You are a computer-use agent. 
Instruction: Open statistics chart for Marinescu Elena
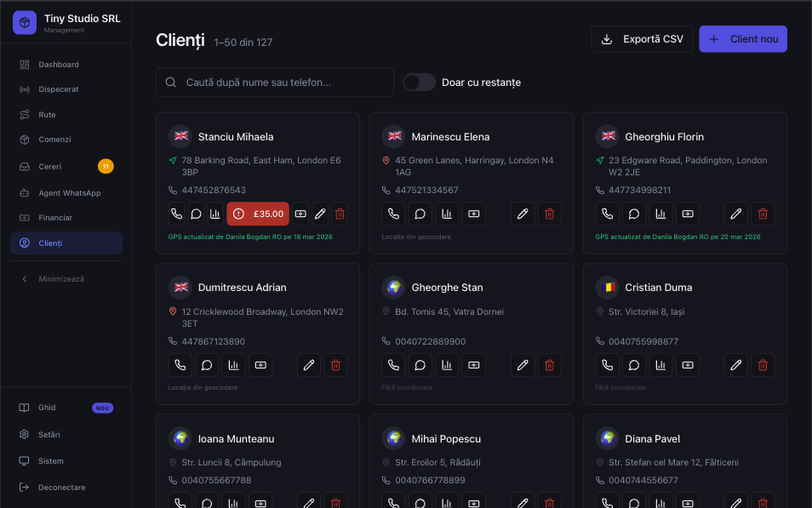447,214
